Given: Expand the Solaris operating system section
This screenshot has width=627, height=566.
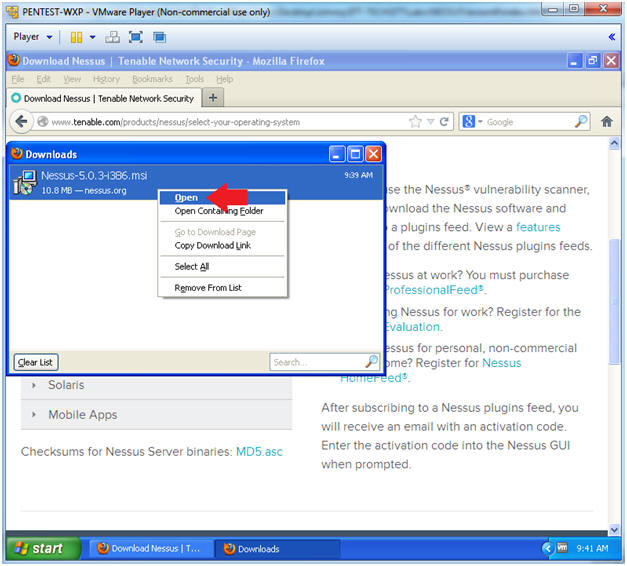Looking at the screenshot, I should click(156, 385).
